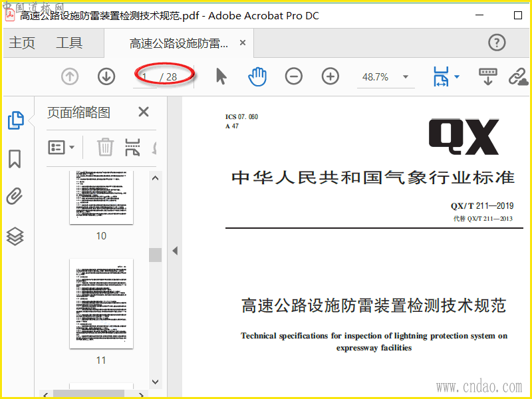Viewport: 532px width, 399px height.
Task: Activate the selection arrow tool
Action: tap(221, 76)
